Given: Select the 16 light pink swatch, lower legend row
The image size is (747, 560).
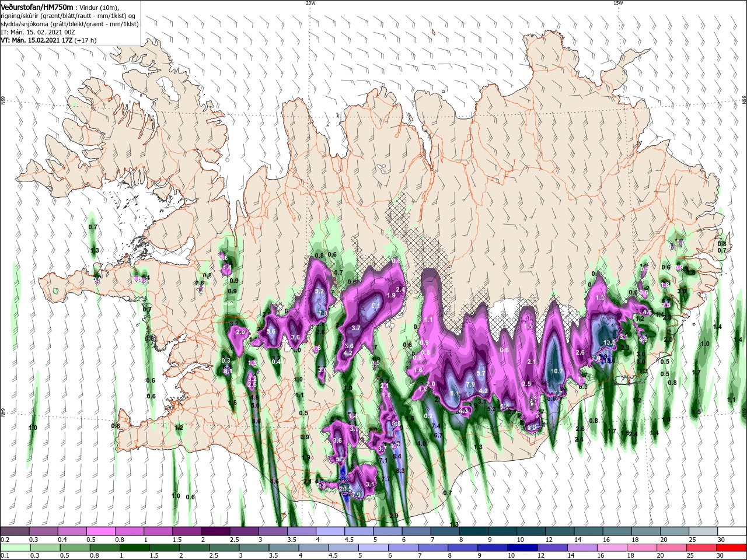Looking at the screenshot, I should (612, 548).
